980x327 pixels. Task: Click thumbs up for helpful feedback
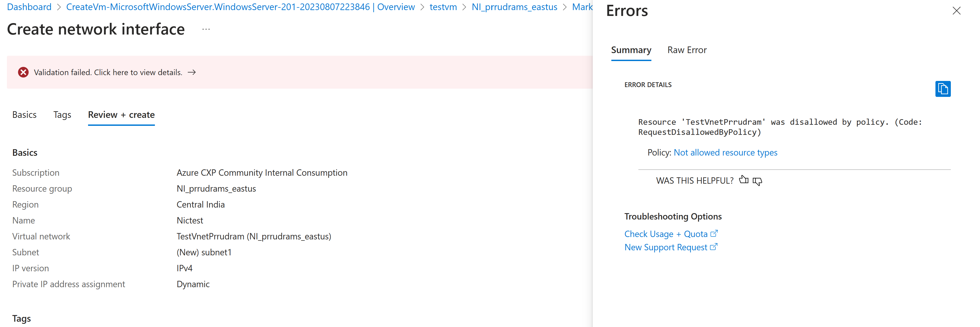pos(744,180)
